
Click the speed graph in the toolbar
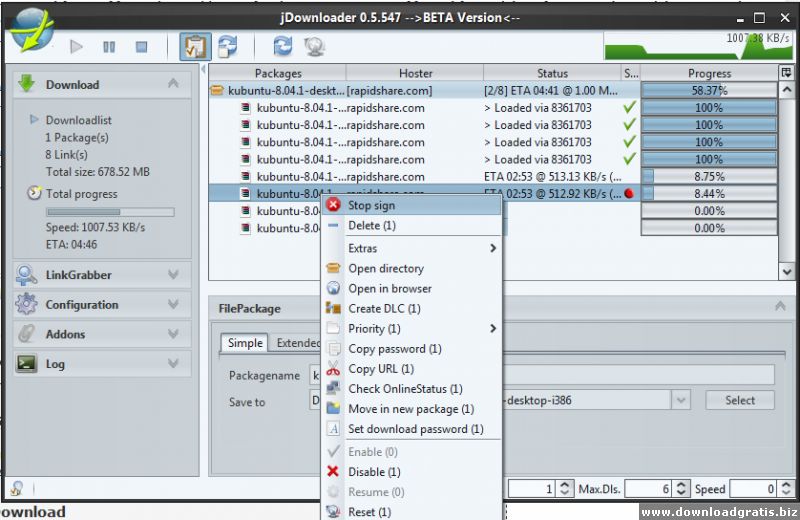pos(698,46)
